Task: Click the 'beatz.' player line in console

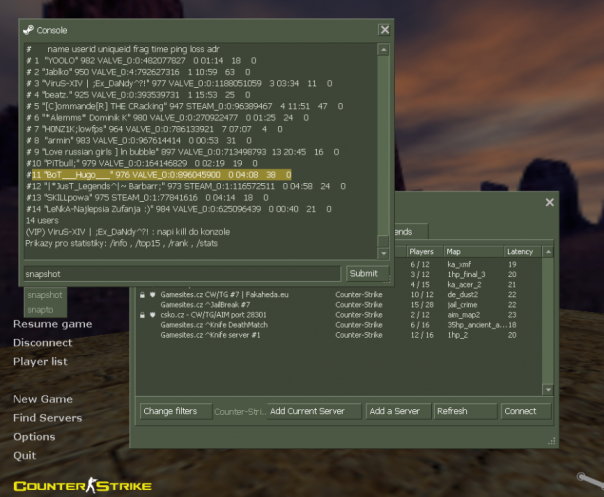Action: pos(138,95)
